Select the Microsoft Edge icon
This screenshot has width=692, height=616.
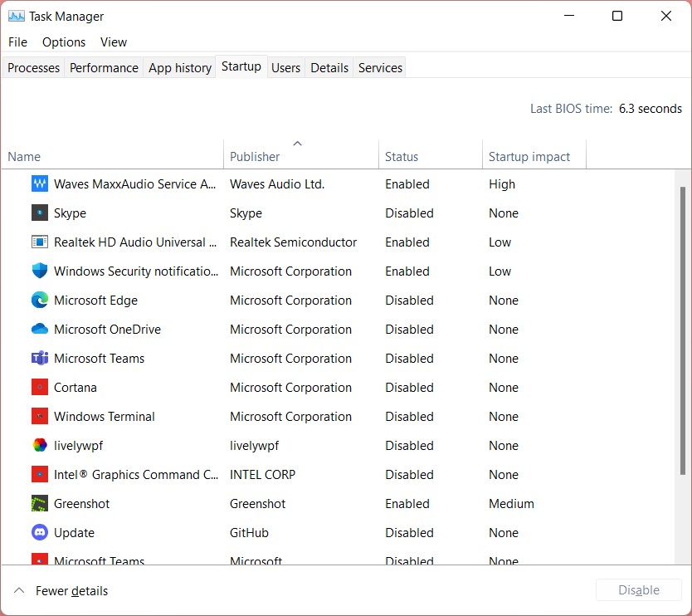(x=40, y=301)
